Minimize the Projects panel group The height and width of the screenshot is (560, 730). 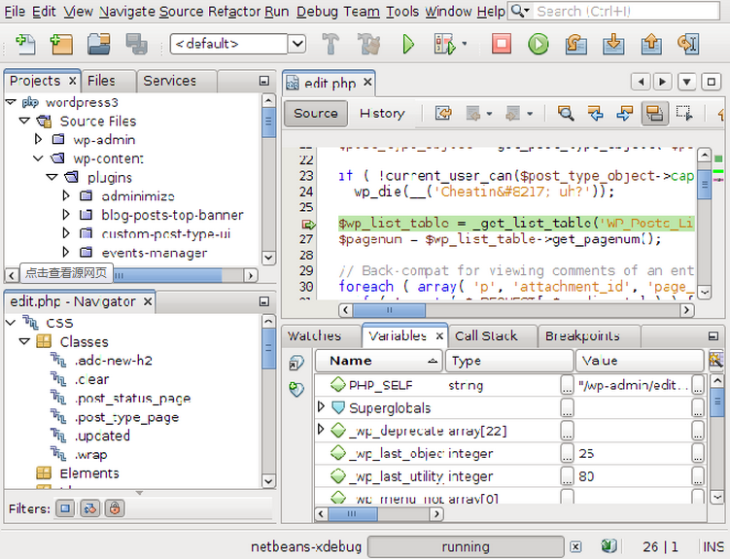pos(264,81)
